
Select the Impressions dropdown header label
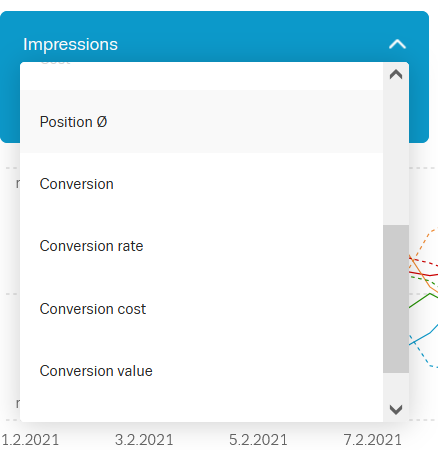[70, 44]
